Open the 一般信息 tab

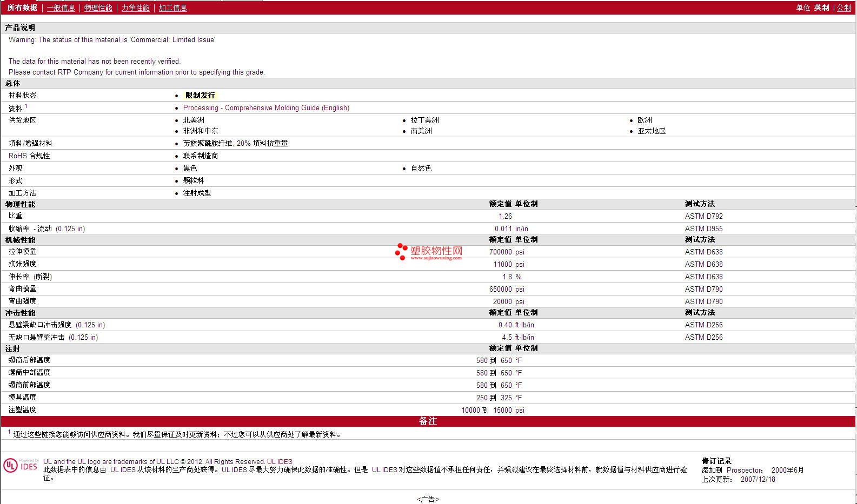click(x=61, y=8)
